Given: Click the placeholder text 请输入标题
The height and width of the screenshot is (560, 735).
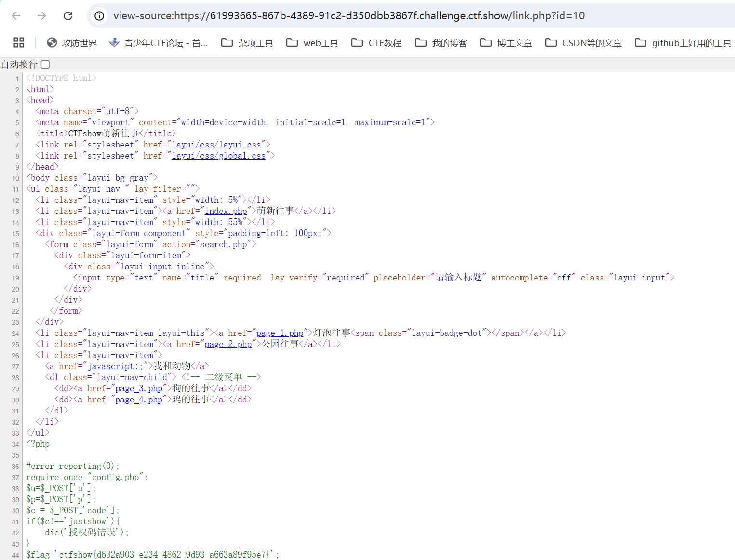Looking at the screenshot, I should click(x=458, y=278).
